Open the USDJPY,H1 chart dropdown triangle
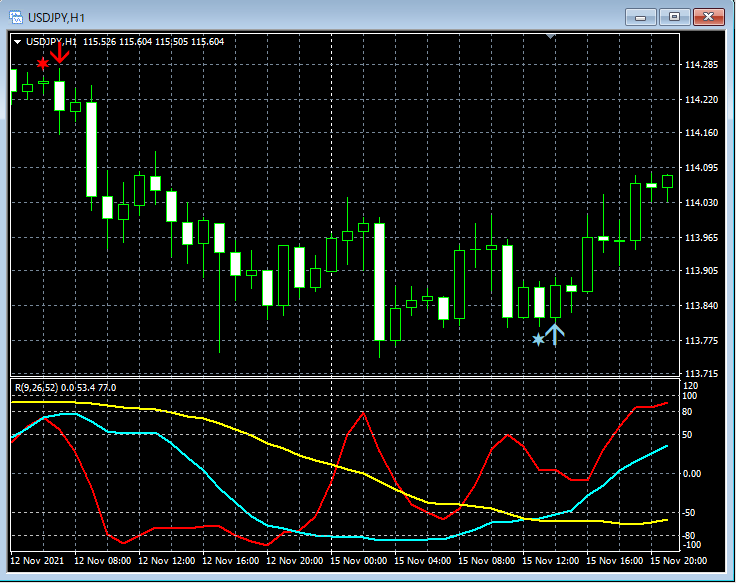Screen dimensions: 737x583 [18, 42]
